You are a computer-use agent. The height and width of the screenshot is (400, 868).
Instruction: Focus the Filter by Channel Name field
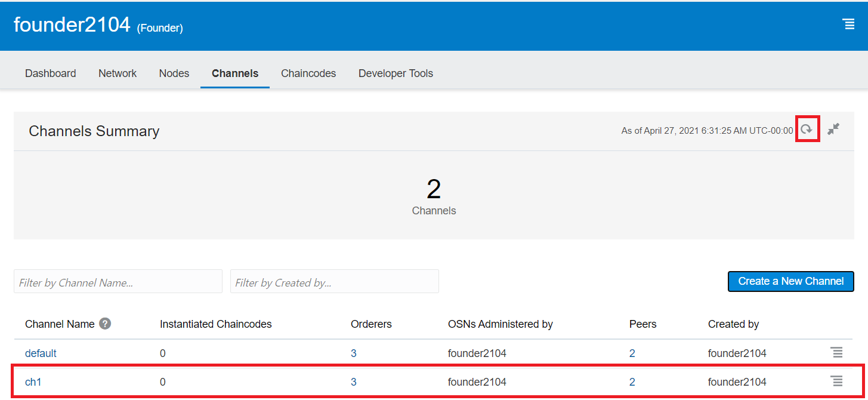[x=118, y=282]
